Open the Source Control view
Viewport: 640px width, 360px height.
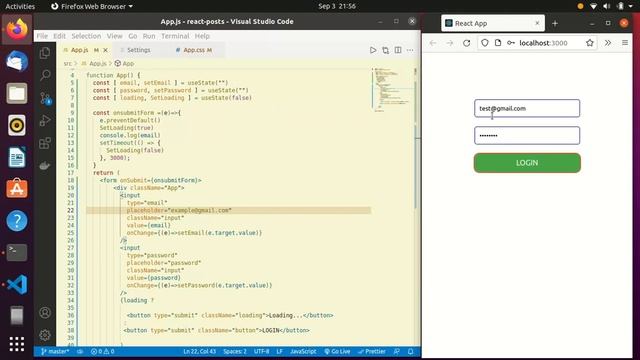45,98
